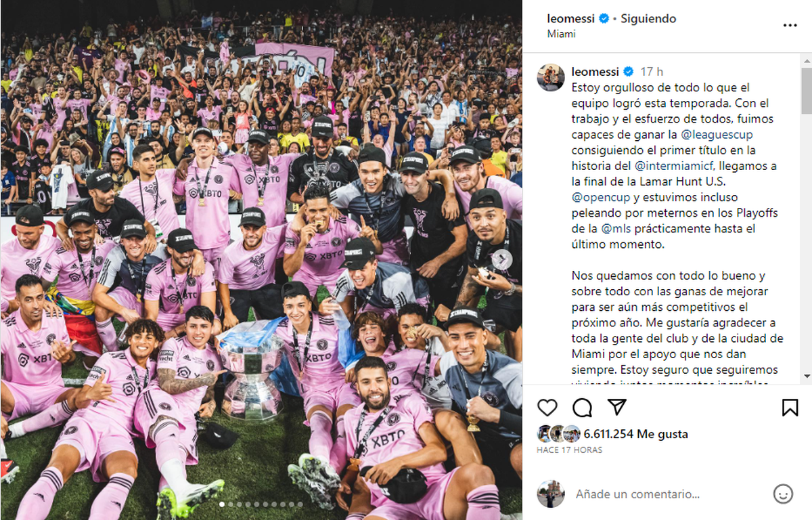
Task: Share the post with the paper plane icon
Action: pyautogui.click(x=616, y=406)
